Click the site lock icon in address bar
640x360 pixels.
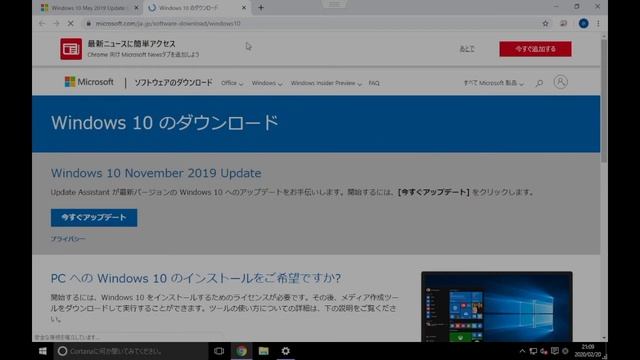[x=89, y=24]
